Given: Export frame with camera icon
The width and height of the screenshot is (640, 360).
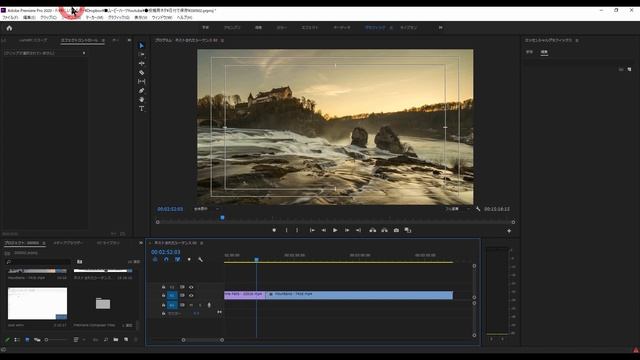Looking at the screenshot, I should (396, 230).
